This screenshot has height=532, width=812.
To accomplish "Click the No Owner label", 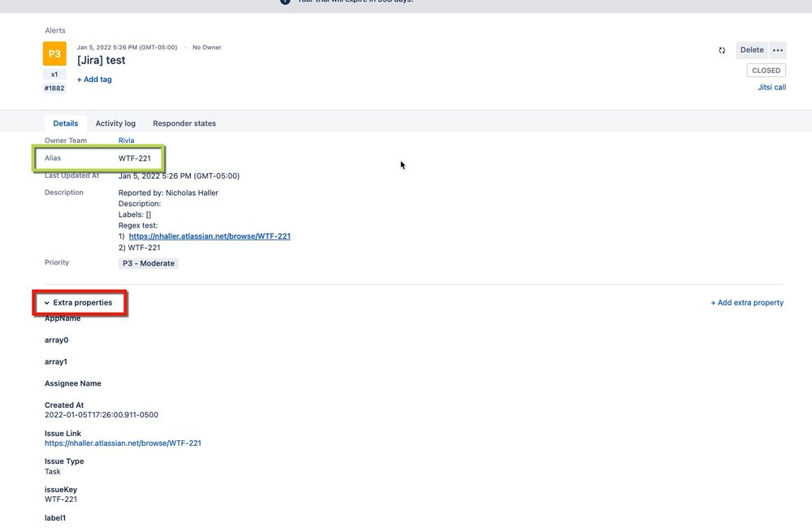I will coord(206,47).
